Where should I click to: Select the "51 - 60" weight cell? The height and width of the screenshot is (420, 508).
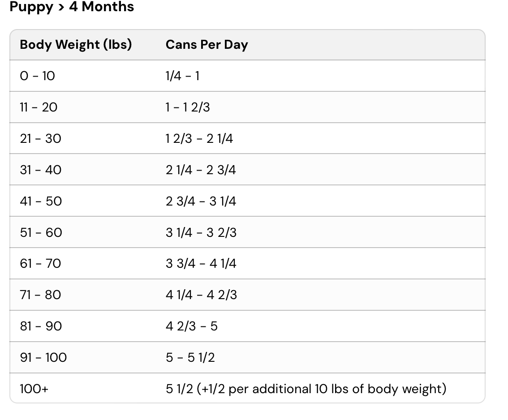point(41,233)
